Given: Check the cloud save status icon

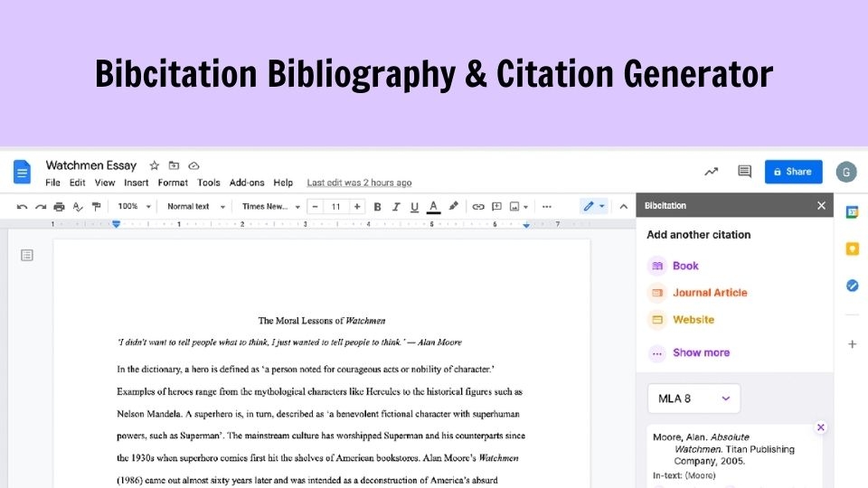Looking at the screenshot, I should tap(193, 165).
